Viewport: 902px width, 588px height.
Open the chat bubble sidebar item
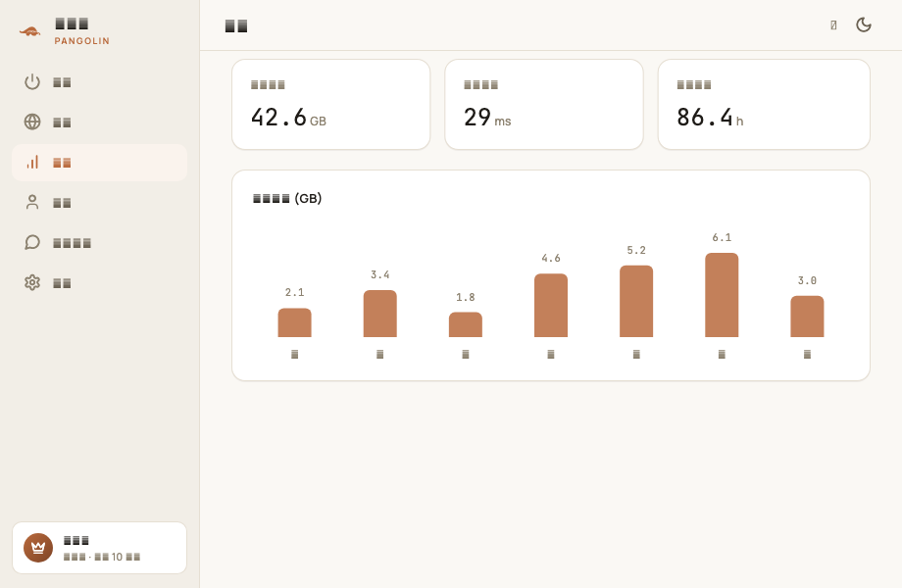click(100, 243)
